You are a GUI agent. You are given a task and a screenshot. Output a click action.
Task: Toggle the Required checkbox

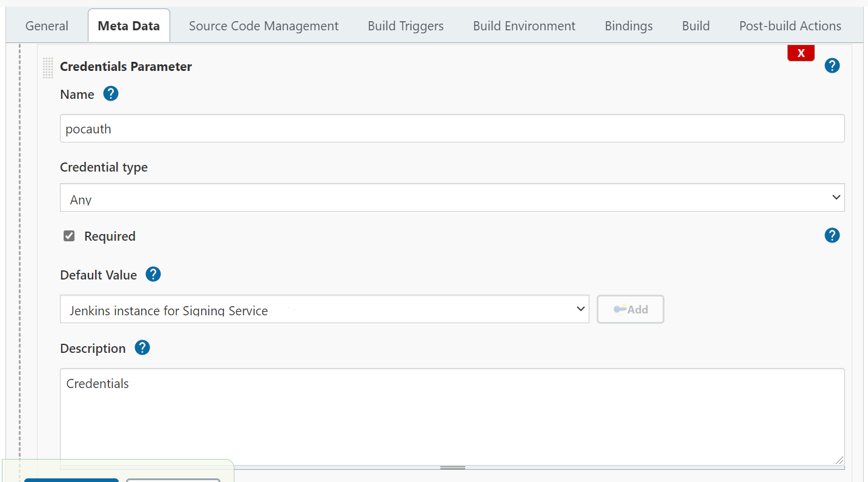69,236
